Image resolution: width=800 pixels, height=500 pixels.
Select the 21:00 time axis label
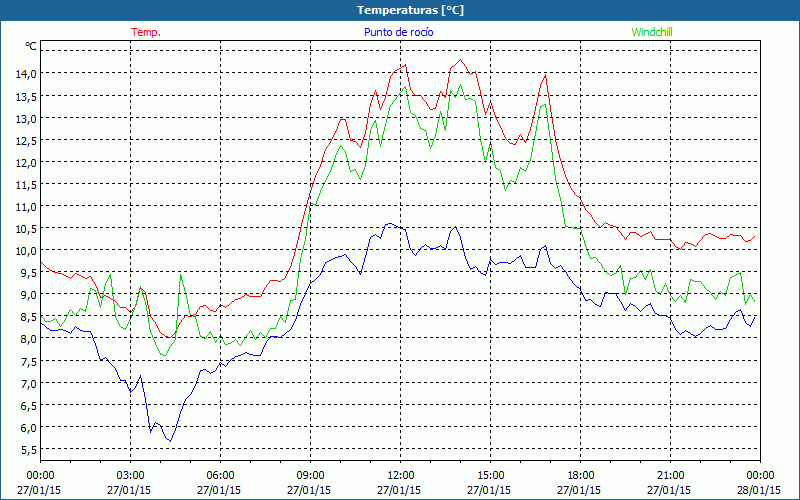tap(670, 475)
